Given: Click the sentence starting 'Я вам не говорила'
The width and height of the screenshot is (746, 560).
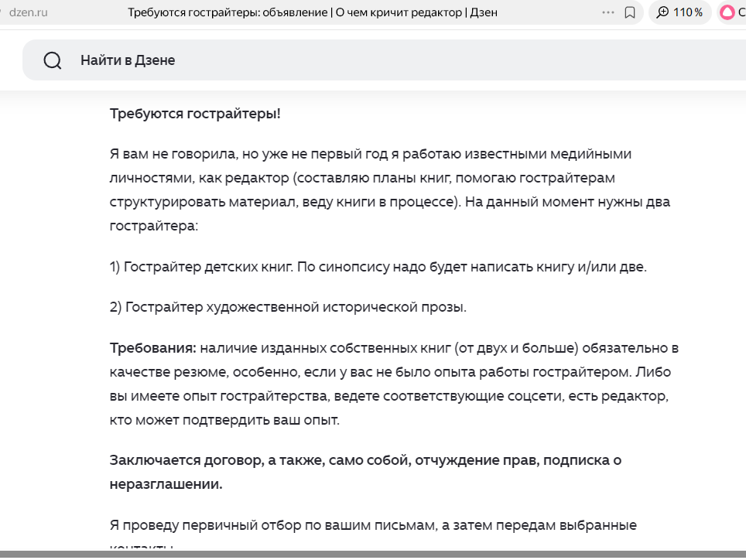Looking at the screenshot, I should pyautogui.click(x=371, y=154).
